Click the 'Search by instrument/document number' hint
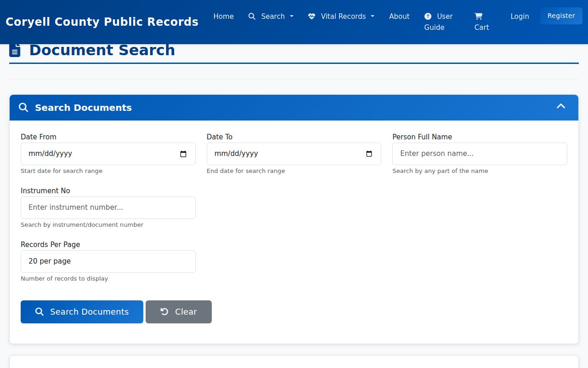Screen dimensions: 588x368 [x=82, y=225]
